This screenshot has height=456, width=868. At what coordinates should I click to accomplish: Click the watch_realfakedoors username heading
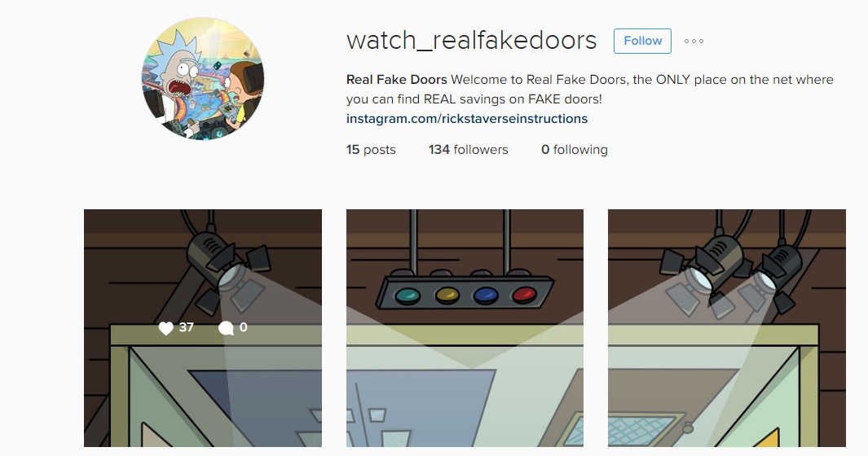coord(472,41)
